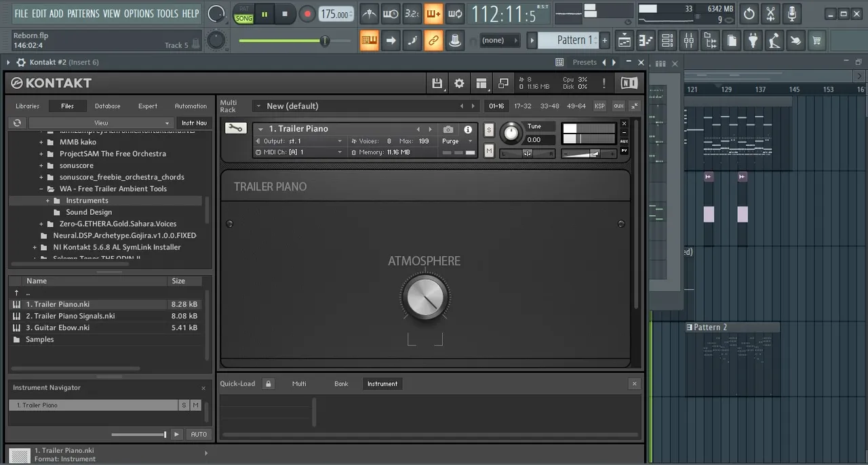The image size is (868, 465).
Task: Switch to the Libraries browser tab
Action: pos(28,106)
